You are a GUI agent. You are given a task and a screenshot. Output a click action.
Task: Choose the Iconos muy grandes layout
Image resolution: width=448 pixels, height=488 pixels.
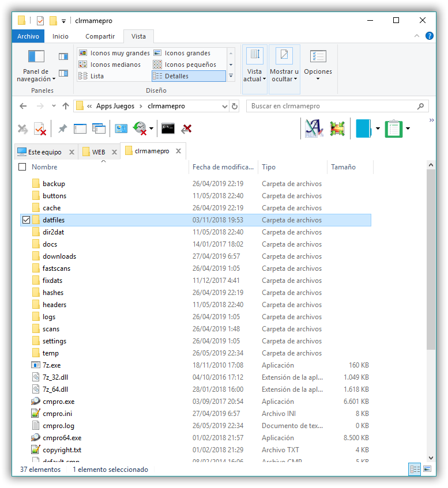point(114,53)
